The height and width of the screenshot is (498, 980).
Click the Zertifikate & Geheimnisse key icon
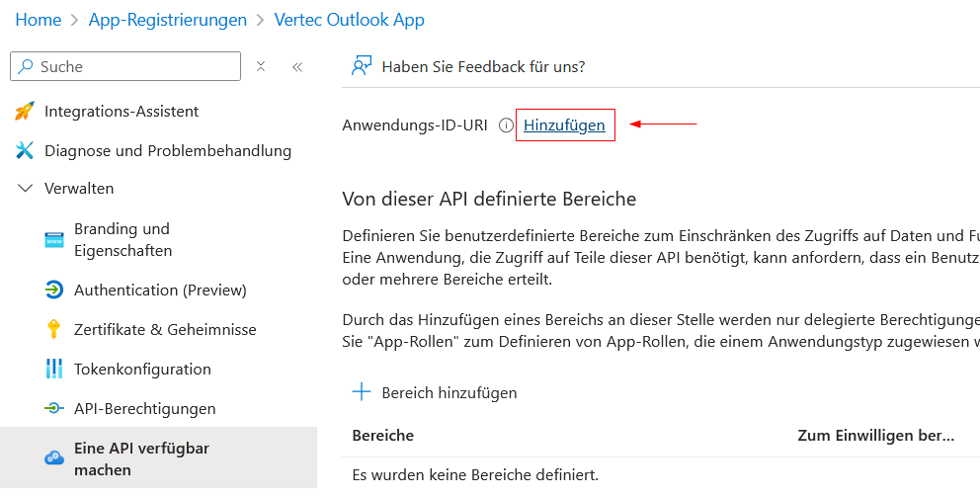(54, 329)
